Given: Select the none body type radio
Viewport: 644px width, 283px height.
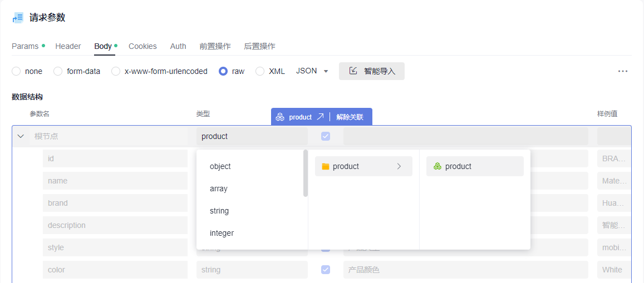Looking at the screenshot, I should tap(16, 71).
